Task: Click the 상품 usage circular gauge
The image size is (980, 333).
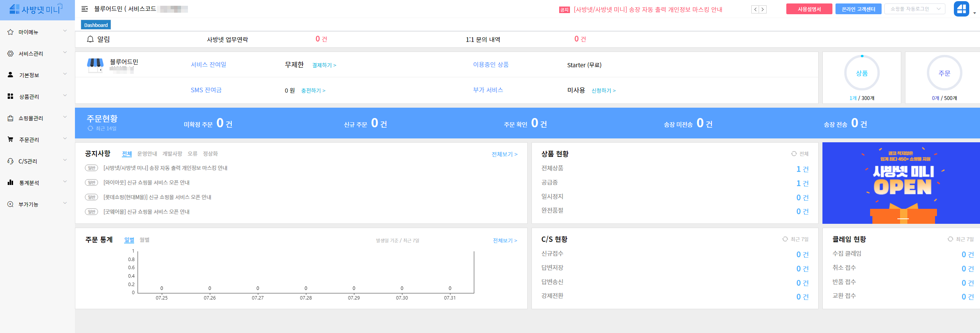Action: click(862, 73)
